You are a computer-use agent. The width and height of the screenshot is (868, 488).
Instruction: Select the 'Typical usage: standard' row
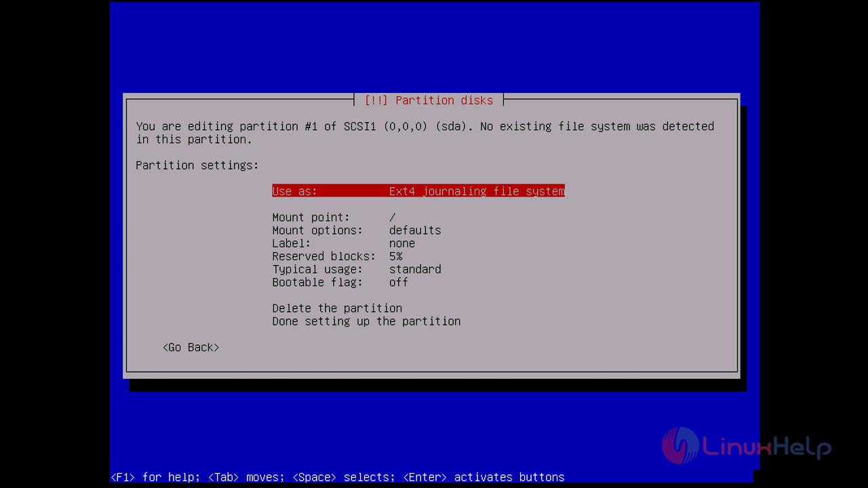pos(357,269)
